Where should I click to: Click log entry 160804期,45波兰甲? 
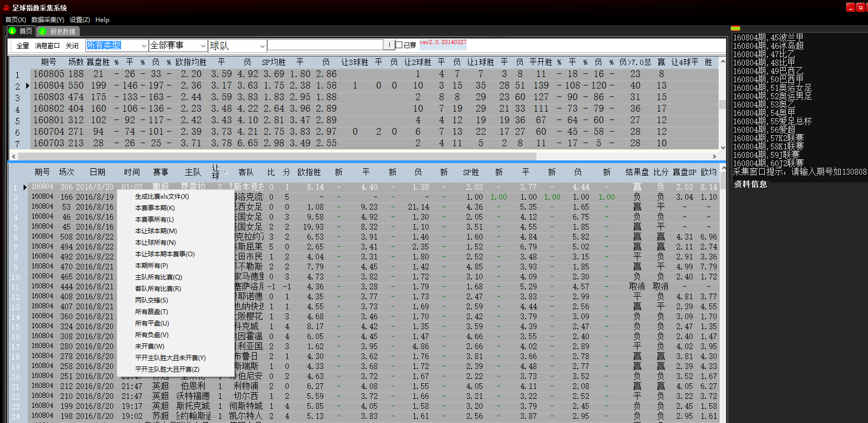768,37
